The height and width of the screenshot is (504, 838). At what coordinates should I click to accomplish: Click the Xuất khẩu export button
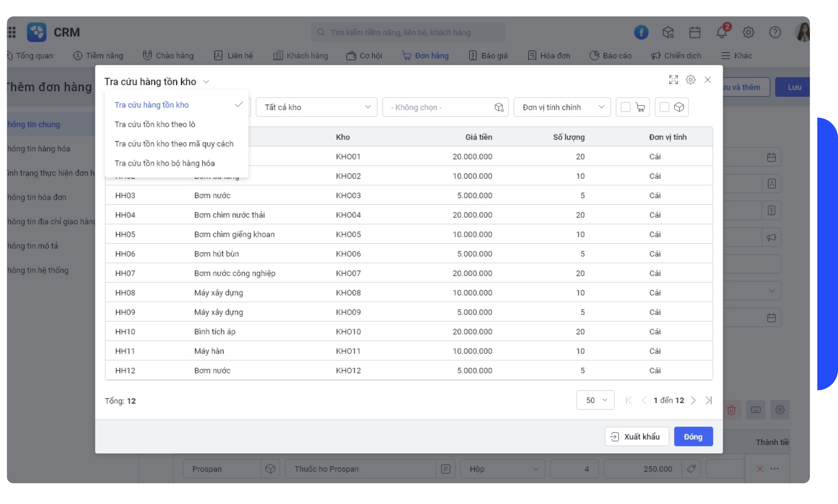pyautogui.click(x=637, y=436)
